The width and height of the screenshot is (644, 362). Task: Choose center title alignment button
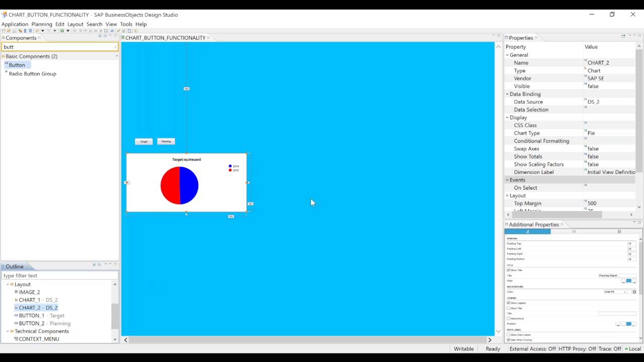(x=628, y=281)
